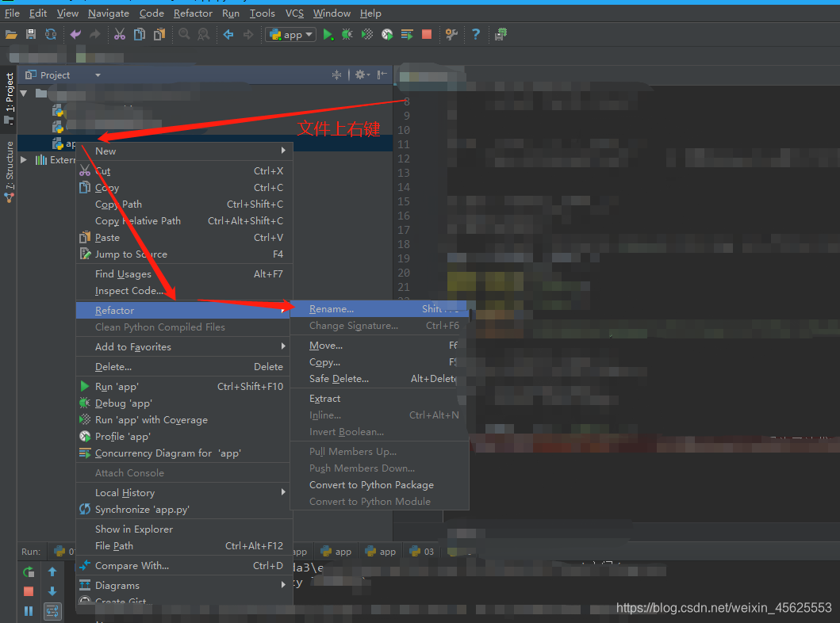Open the File menu
Viewport: 840px width, 623px height.
[12, 13]
